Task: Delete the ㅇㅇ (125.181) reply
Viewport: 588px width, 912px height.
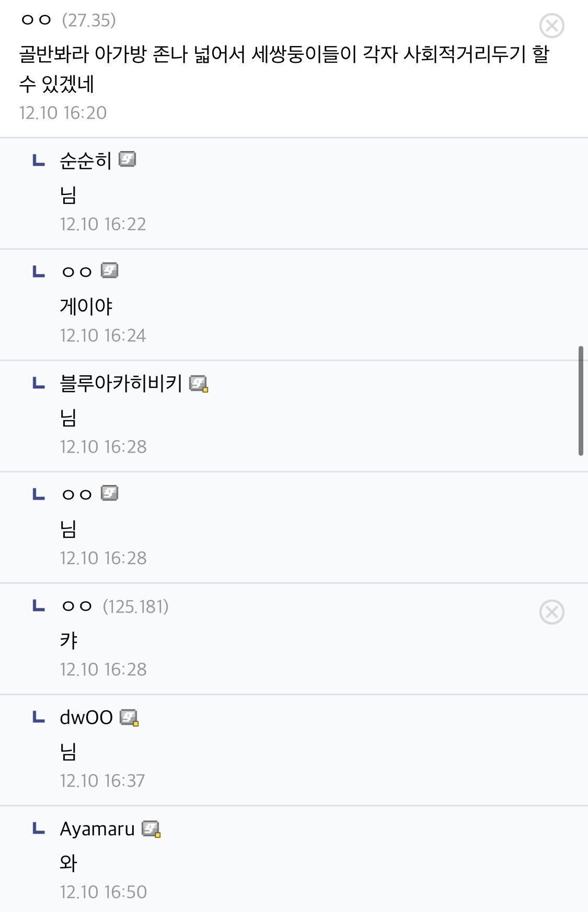Action: coord(551,612)
